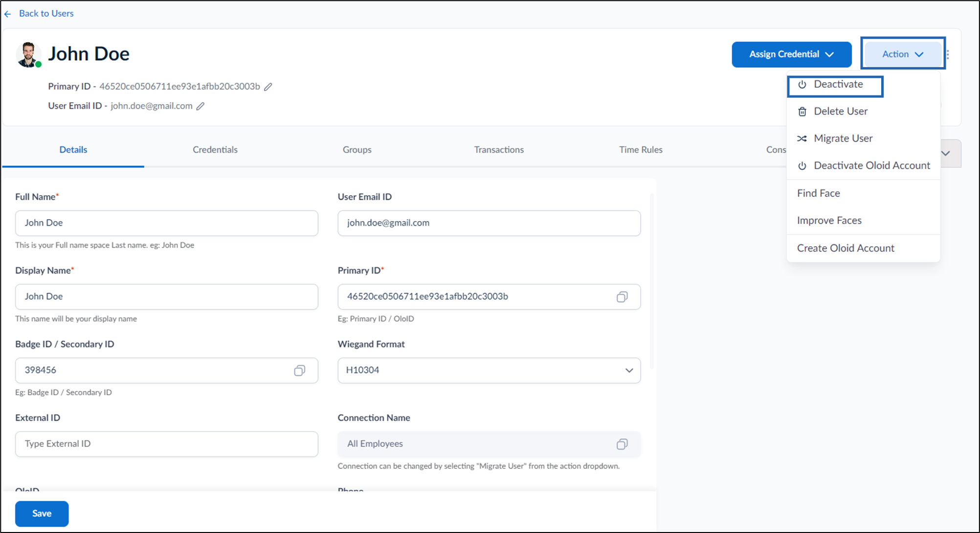Click the Save button
Viewport: 980px width, 533px height.
(x=42, y=513)
